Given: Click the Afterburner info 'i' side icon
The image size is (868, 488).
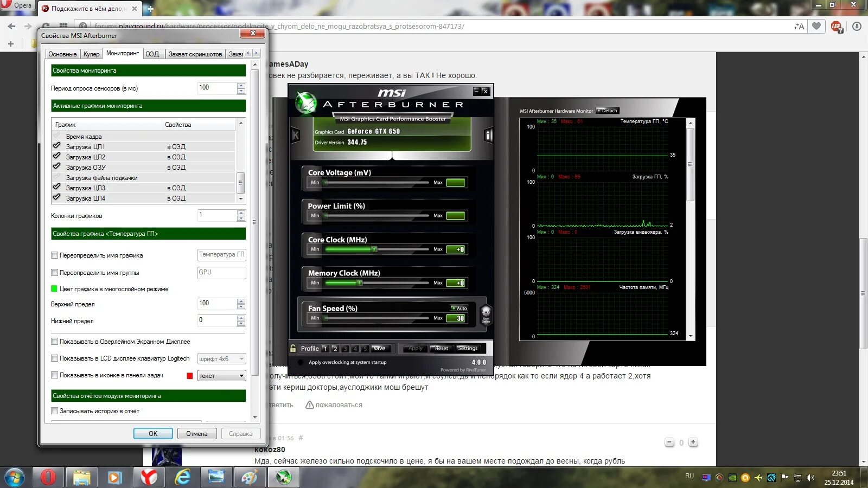Looking at the screenshot, I should 488,135.
